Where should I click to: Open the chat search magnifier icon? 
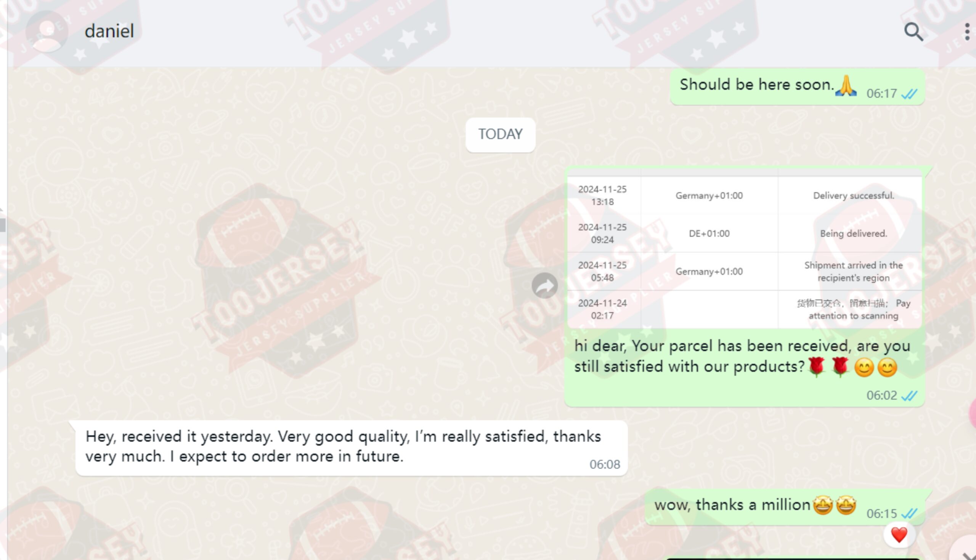913,32
